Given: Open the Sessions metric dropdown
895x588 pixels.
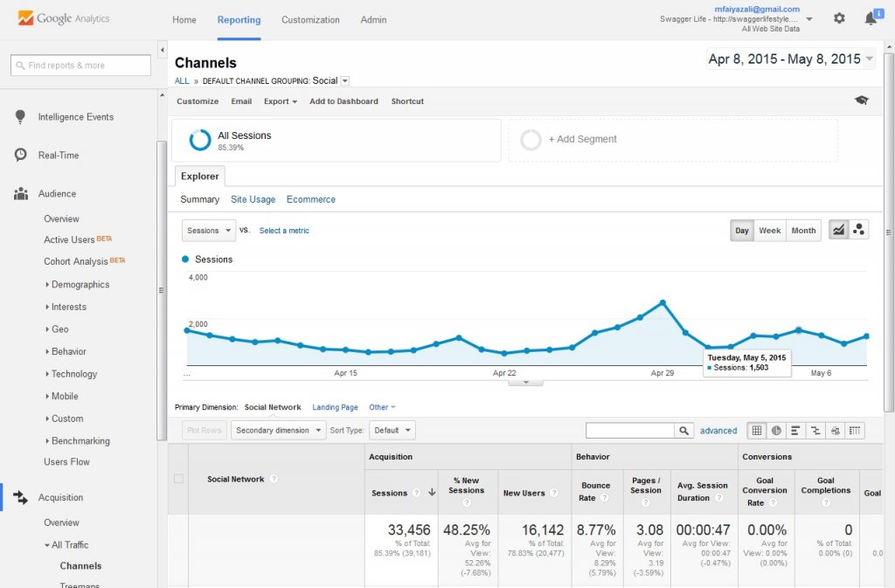Looking at the screenshot, I should pyautogui.click(x=209, y=231).
